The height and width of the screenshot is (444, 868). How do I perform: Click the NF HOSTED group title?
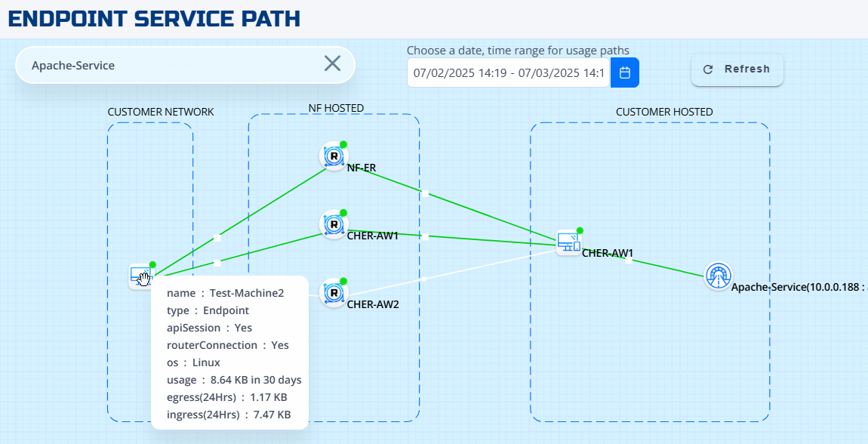pos(336,108)
